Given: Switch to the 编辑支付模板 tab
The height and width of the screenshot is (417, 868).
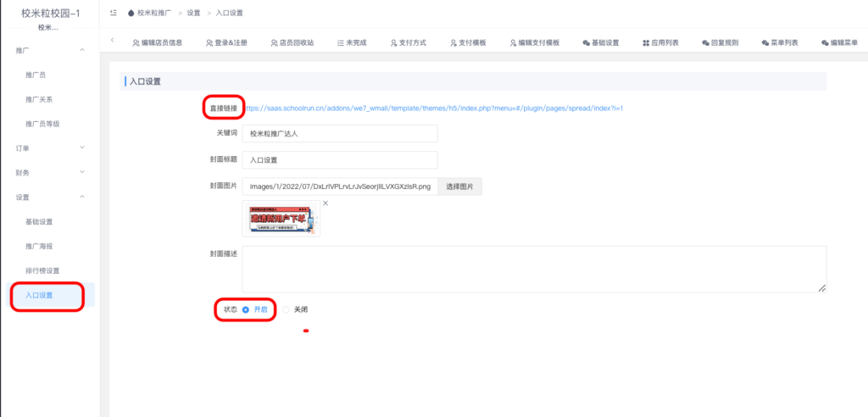Looking at the screenshot, I should pos(534,42).
